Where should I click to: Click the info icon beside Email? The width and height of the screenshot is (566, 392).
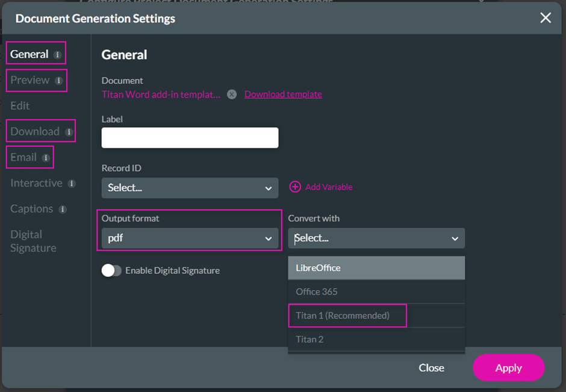46,158
